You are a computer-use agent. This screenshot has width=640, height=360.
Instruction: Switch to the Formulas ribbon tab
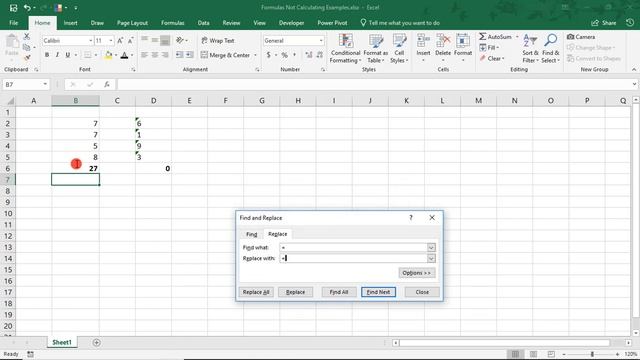coord(173,23)
